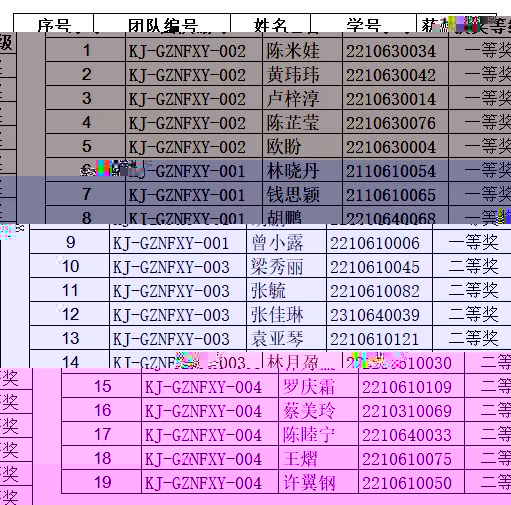Select the cell containing 陈米娃

pos(302,50)
